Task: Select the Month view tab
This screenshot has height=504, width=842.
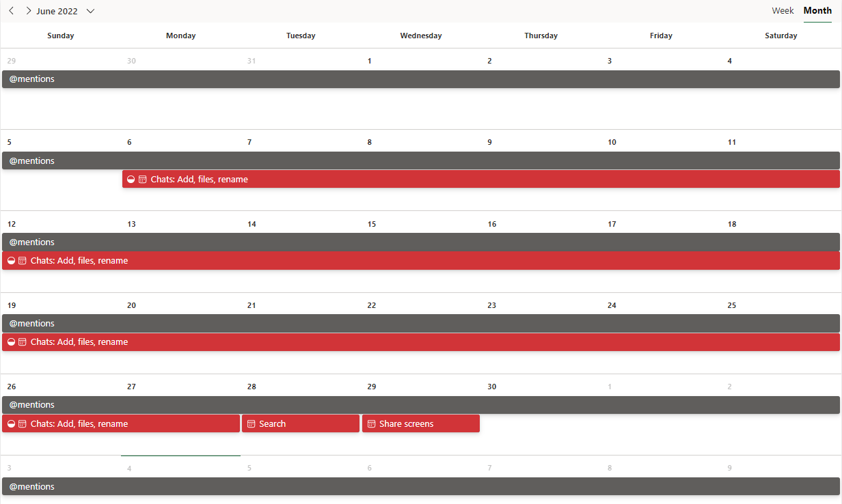Action: tap(817, 11)
